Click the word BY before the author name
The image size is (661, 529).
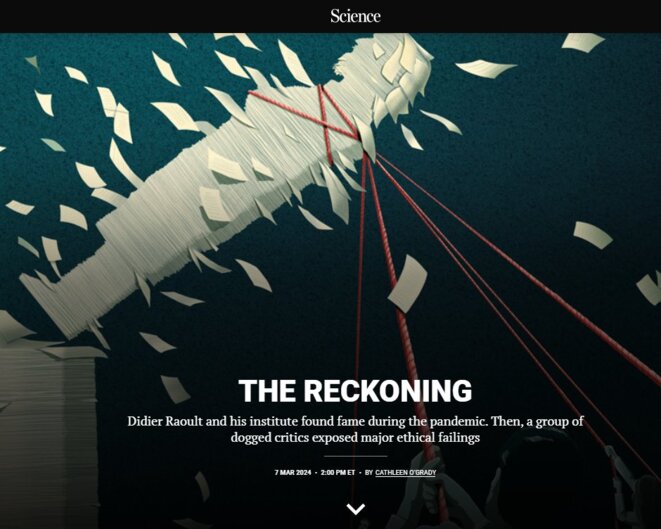tap(369, 473)
